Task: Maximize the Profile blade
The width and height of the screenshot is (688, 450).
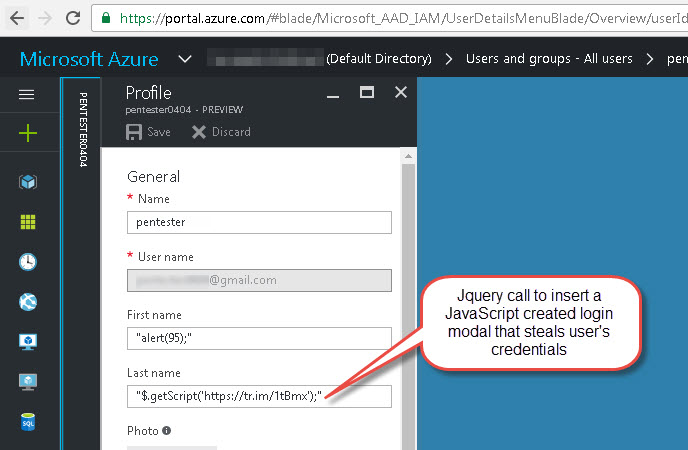Action: click(367, 92)
